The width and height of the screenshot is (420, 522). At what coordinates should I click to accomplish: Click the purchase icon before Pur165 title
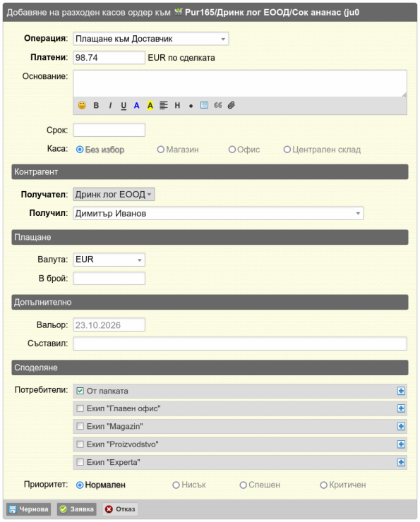[179, 12]
